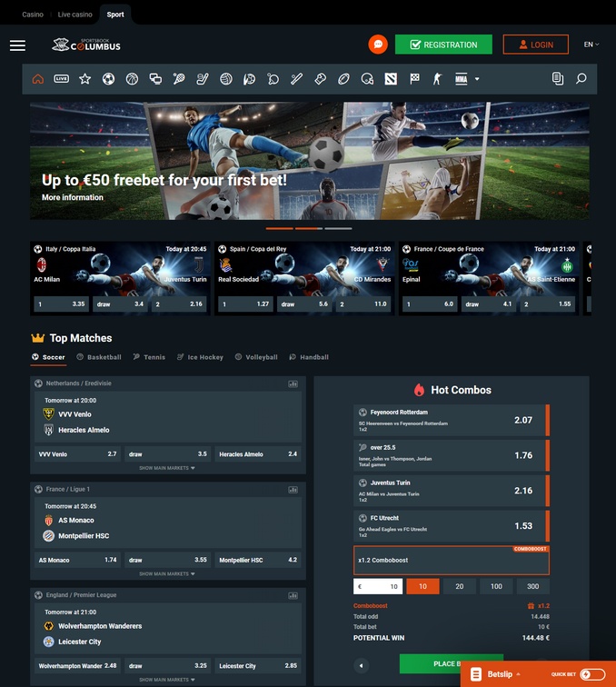Open the EN language dropdown
Image resolution: width=616 pixels, height=687 pixels.
tap(591, 45)
